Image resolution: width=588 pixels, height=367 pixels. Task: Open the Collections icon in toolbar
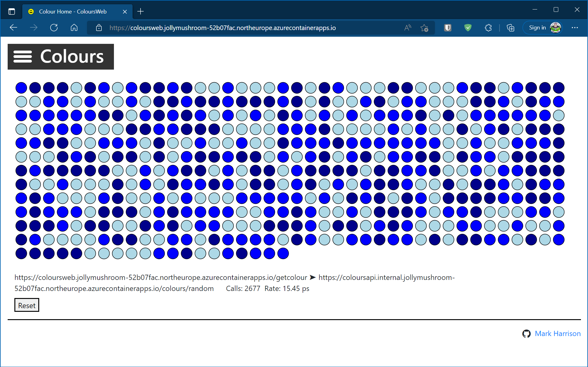510,28
